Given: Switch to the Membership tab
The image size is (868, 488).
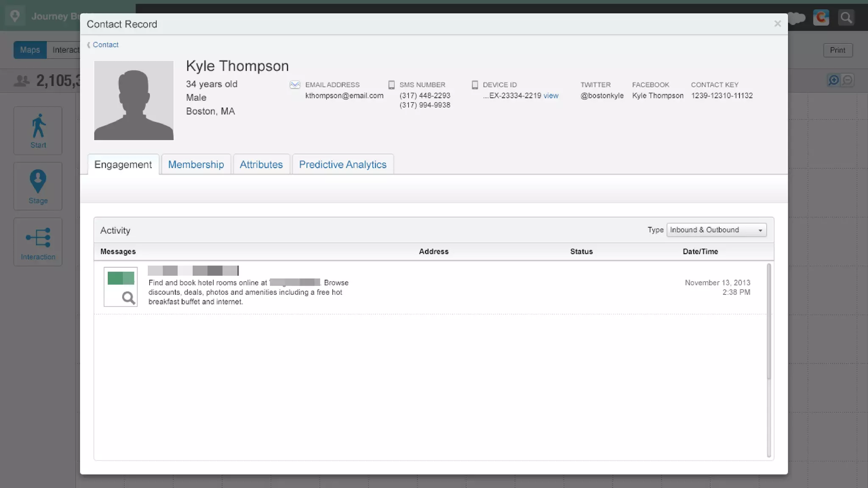Looking at the screenshot, I should coord(196,164).
